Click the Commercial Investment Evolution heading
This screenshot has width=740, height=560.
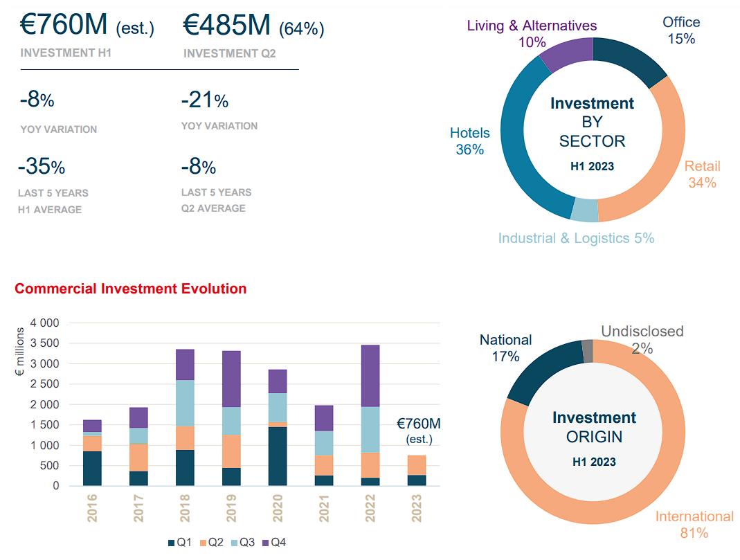[x=130, y=289]
